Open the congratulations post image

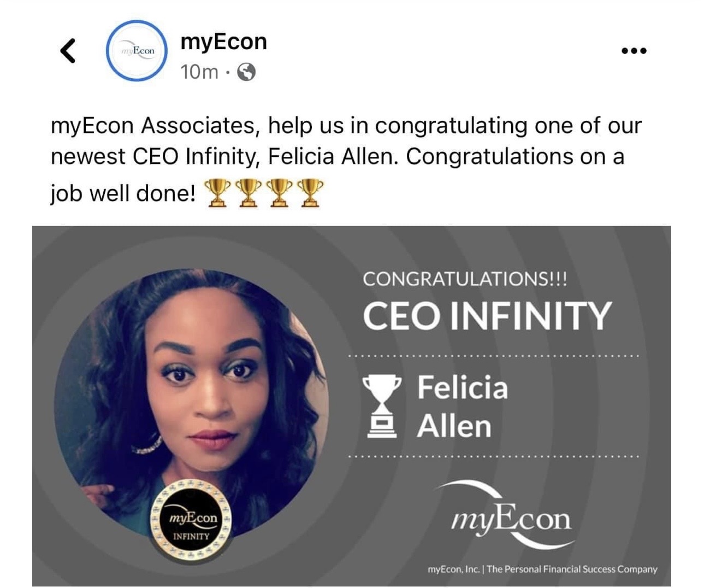click(x=351, y=406)
